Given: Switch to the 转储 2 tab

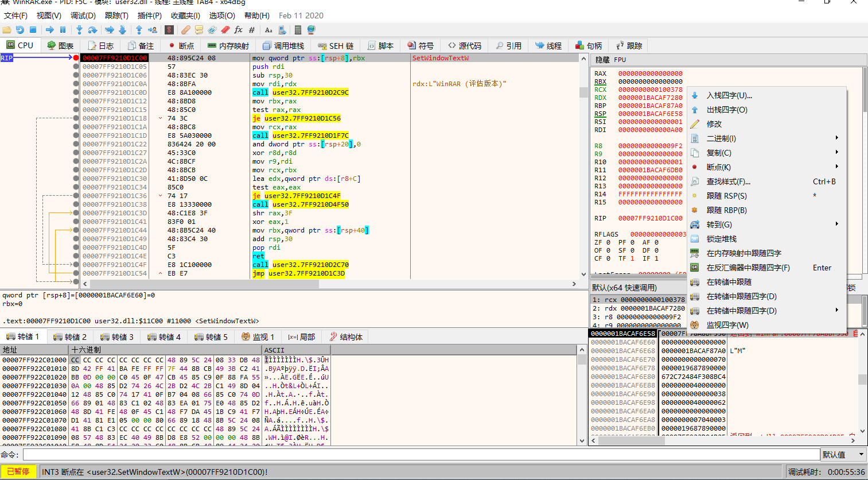Looking at the screenshot, I should point(70,337).
